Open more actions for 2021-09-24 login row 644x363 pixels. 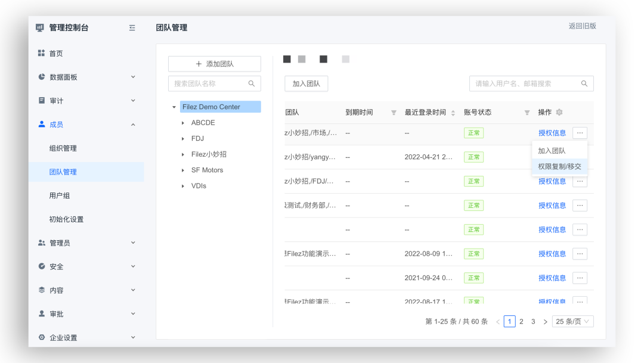580,278
